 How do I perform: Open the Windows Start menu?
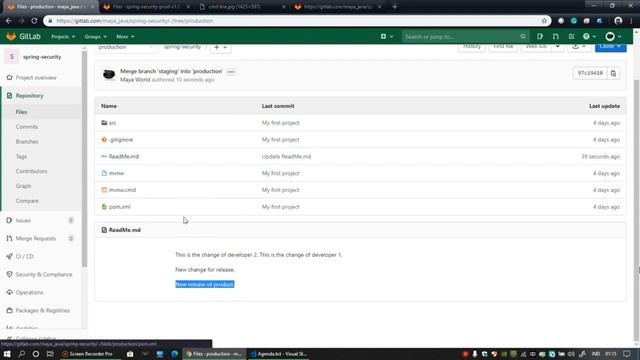click(x=7, y=354)
